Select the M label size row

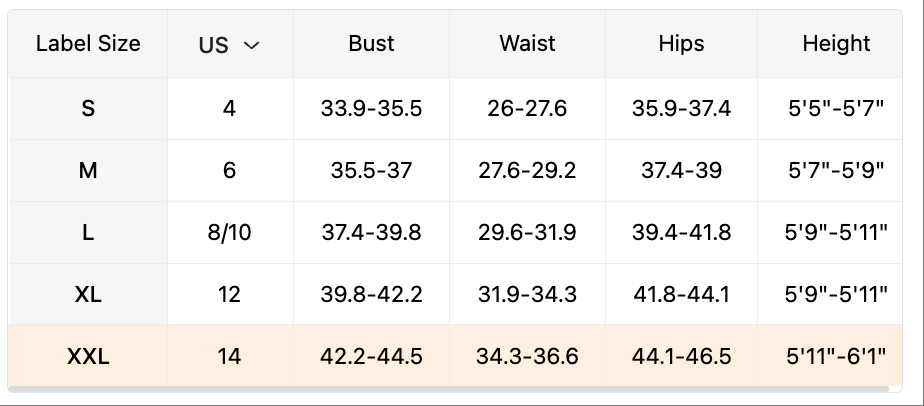point(88,170)
